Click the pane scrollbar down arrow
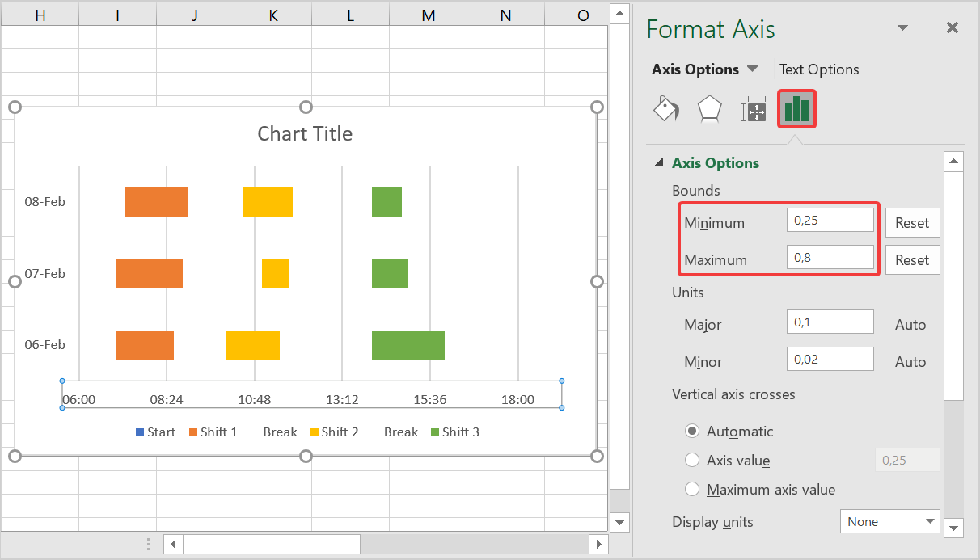Image resolution: width=980 pixels, height=560 pixels. point(954,528)
